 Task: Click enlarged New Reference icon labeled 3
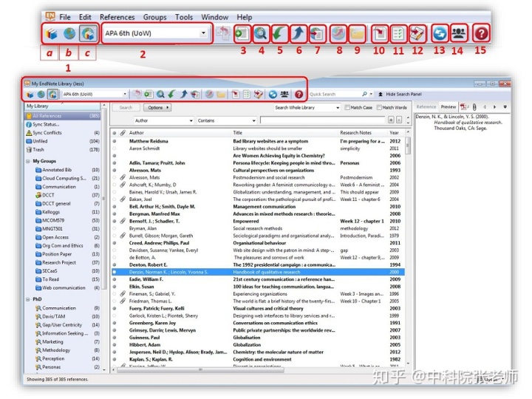[x=242, y=33]
